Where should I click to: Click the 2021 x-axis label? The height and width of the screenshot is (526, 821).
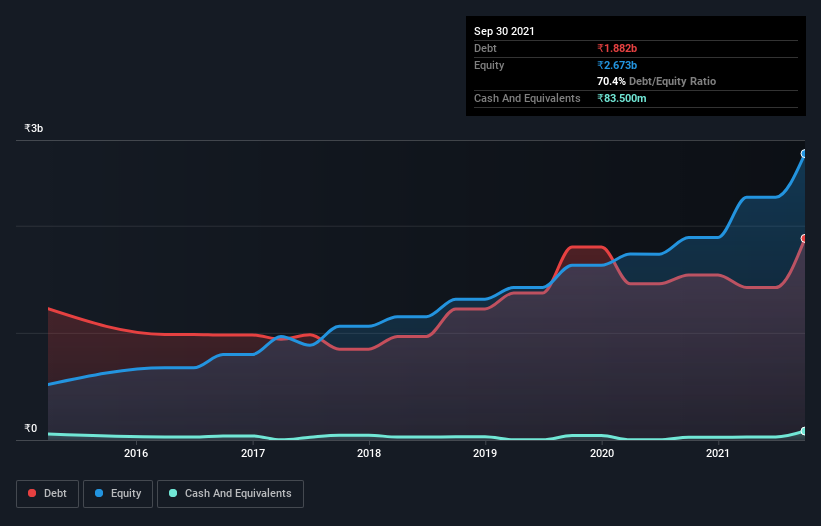[718, 453]
